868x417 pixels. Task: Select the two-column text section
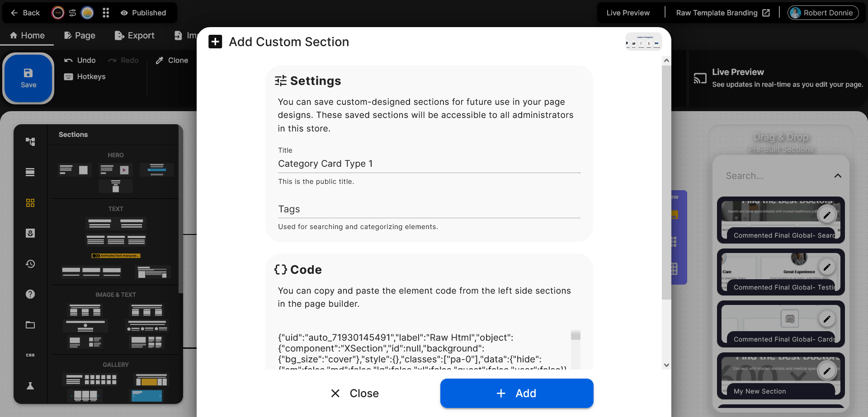[116, 224]
